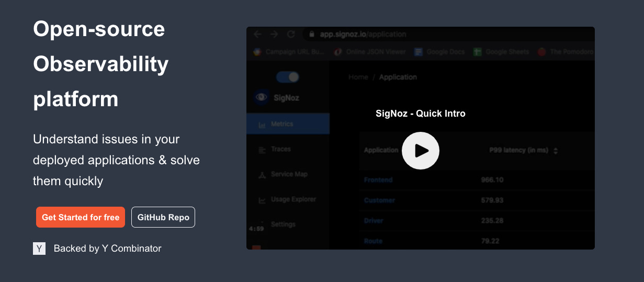The width and height of the screenshot is (644, 282).
Task: Click the browser forward arrow in video
Action: click(x=274, y=35)
